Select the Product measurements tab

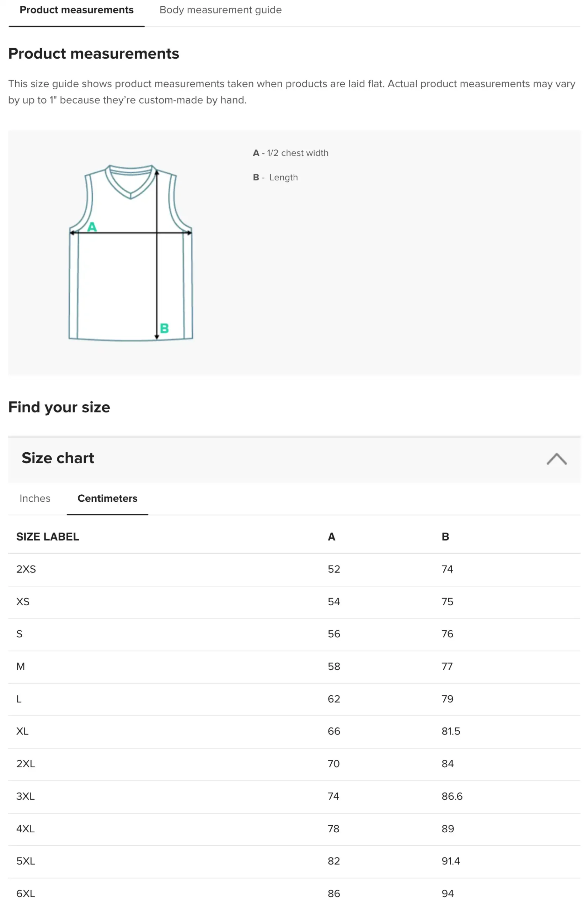(x=76, y=10)
